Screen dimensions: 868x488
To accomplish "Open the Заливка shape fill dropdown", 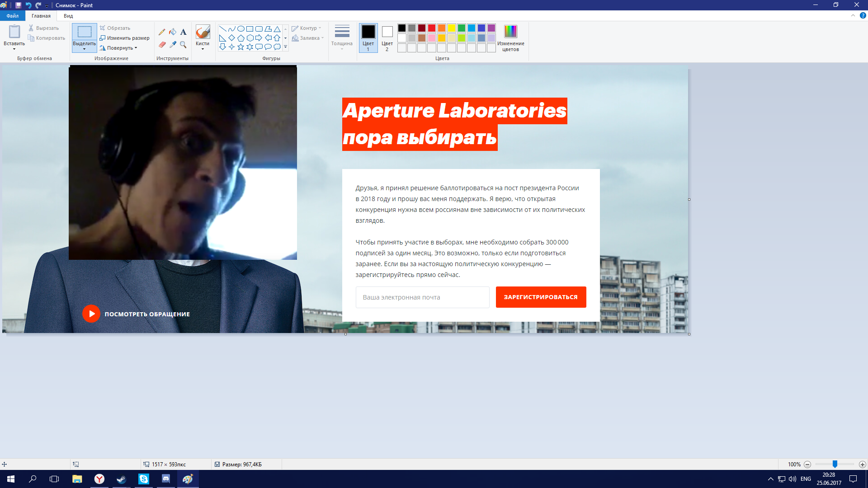I will pos(308,38).
